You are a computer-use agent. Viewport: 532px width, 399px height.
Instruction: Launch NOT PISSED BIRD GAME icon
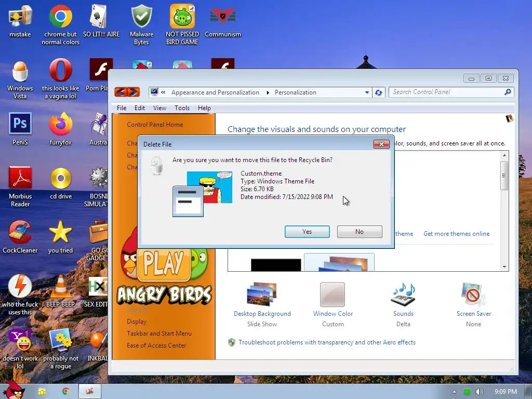(182, 24)
